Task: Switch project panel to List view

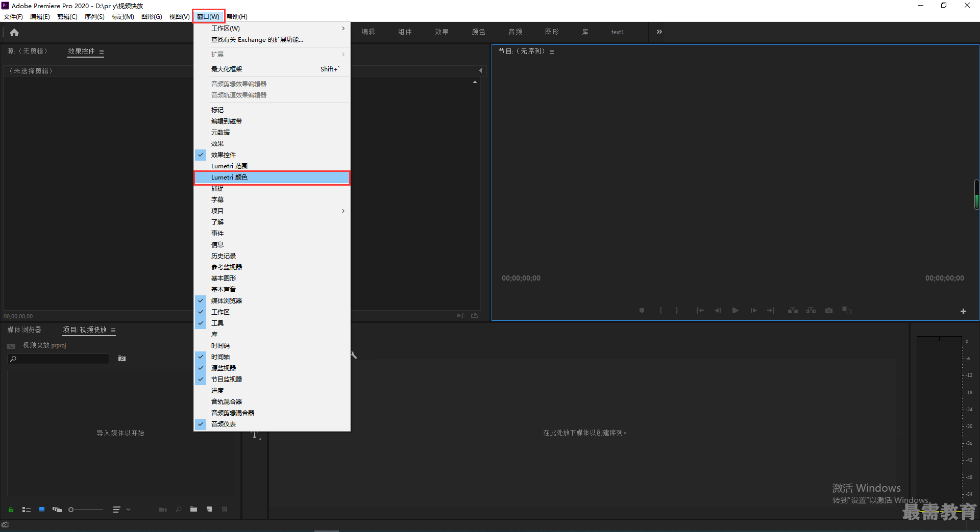Action: tap(27, 509)
